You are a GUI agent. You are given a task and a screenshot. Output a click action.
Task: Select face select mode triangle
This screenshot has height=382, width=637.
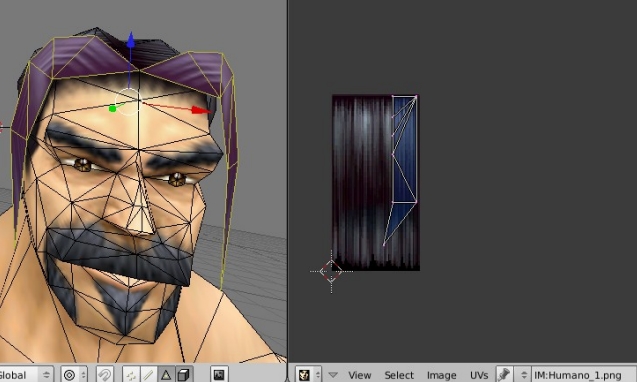(x=166, y=374)
